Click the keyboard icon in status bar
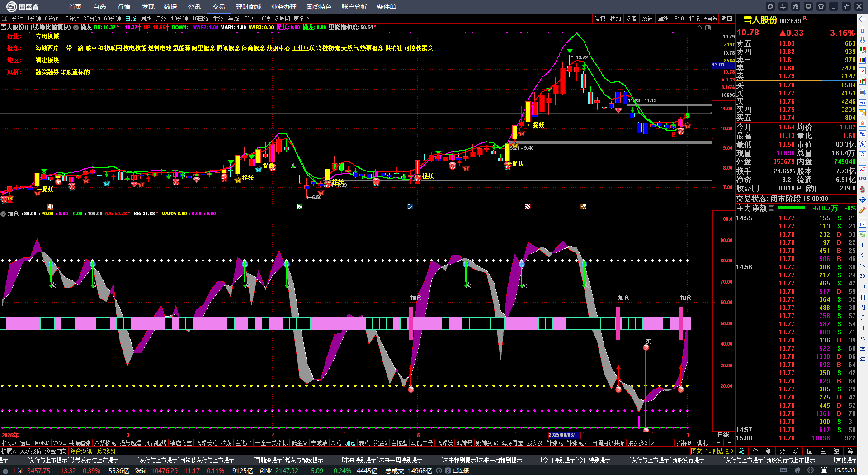This screenshot has height=475, width=868. click(x=783, y=470)
